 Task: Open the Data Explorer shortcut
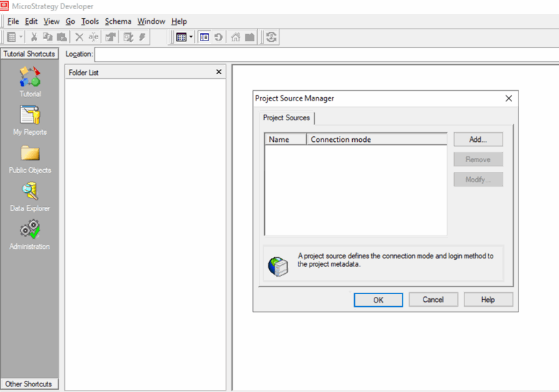click(29, 191)
